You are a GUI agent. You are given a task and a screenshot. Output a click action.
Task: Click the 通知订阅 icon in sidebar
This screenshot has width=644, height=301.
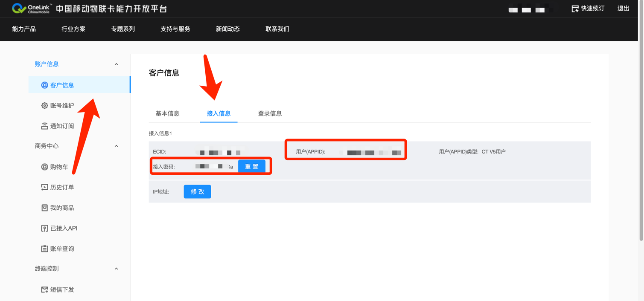(x=44, y=126)
